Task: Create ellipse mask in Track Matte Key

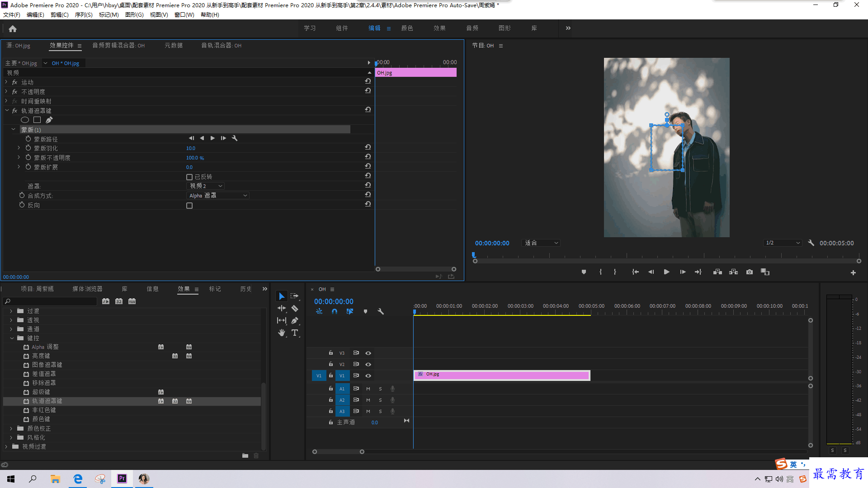Action: [x=25, y=120]
